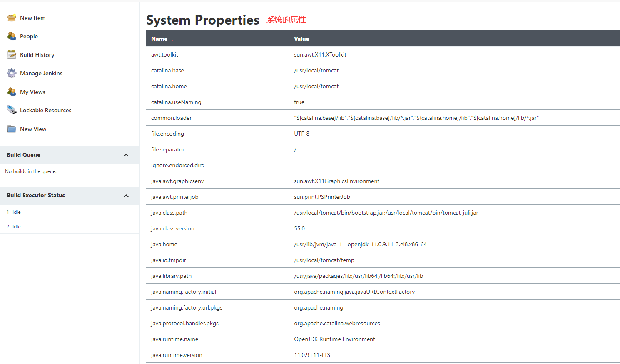Select the java.runtime.name property name
Viewport: 620px width, 364px height.
click(x=174, y=339)
